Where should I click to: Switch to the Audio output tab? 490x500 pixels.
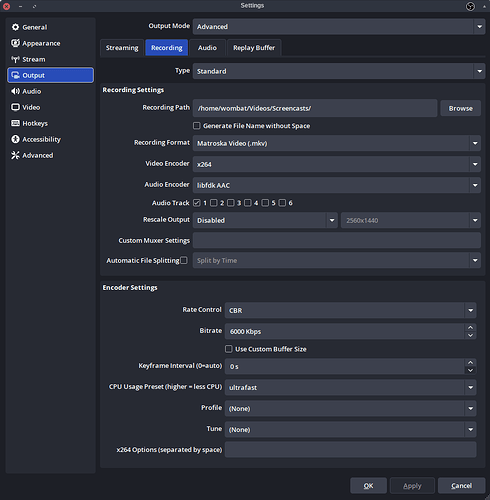(207, 48)
